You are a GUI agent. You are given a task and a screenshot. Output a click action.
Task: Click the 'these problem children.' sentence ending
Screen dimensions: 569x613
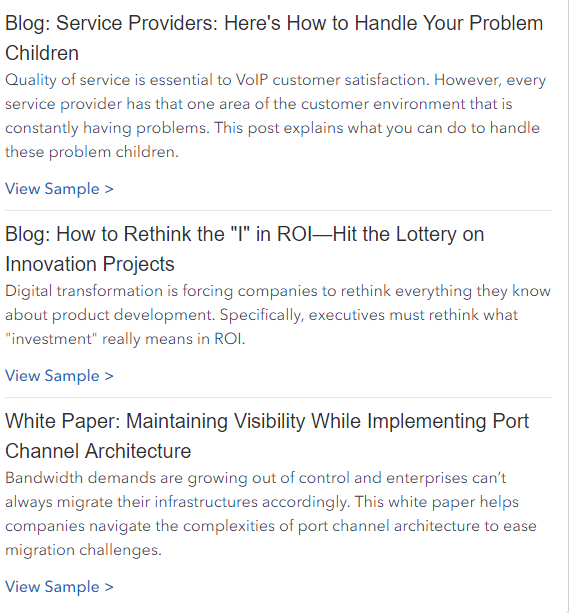tap(92, 152)
